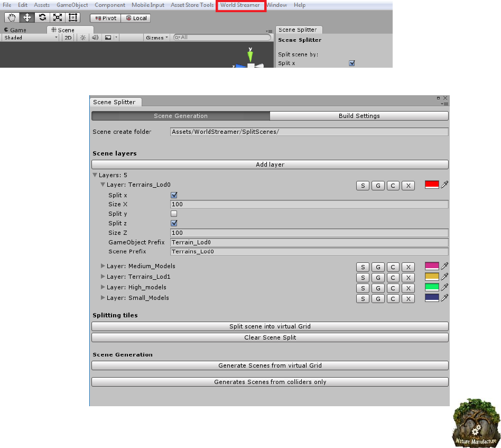Screen dimensions: 501x448
Task: Pick color for Terrains_Lod1 with eyedropper
Action: point(444,277)
